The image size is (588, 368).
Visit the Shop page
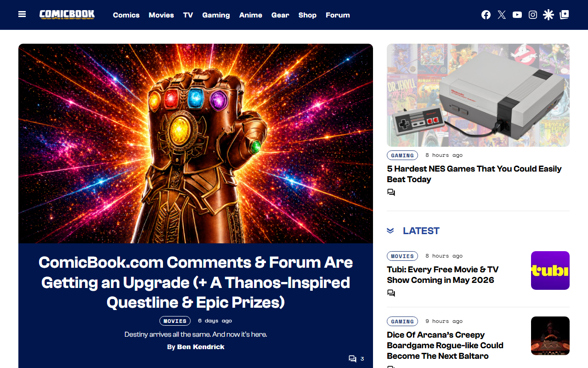307,15
